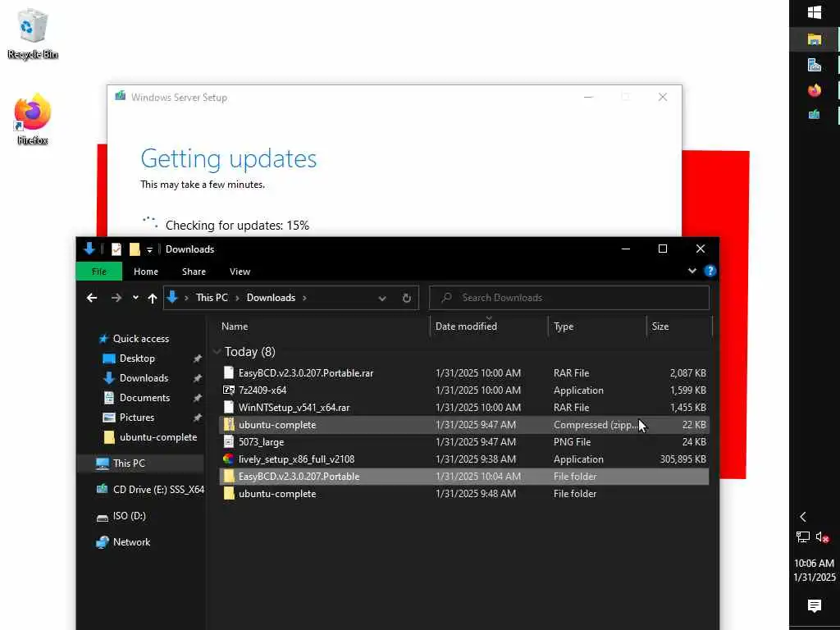Screen dimensions: 840x630
Task: Select Quick access in the navigation pane
Action: click(x=141, y=339)
